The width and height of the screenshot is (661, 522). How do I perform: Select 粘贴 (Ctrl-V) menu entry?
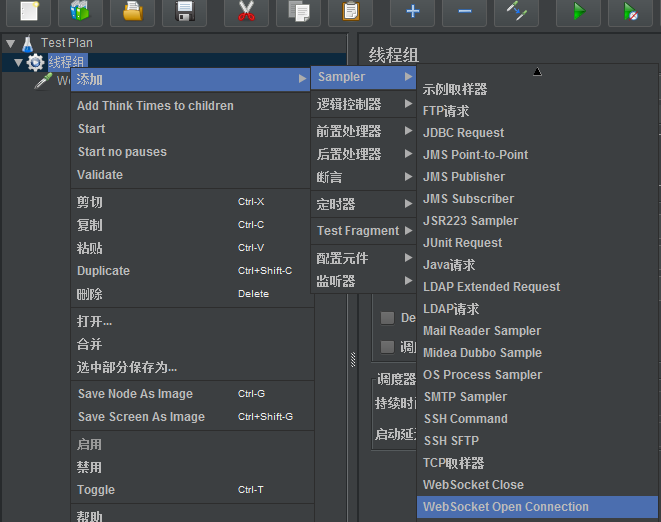pyautogui.click(x=190, y=248)
